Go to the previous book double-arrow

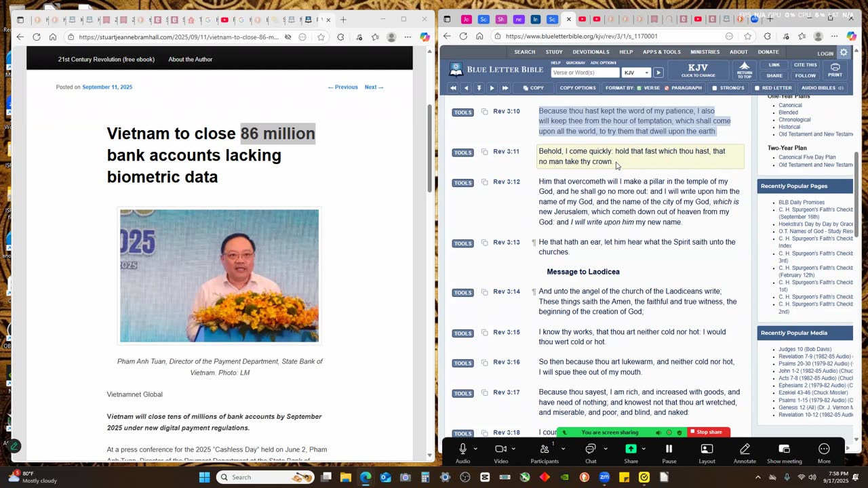(x=453, y=88)
